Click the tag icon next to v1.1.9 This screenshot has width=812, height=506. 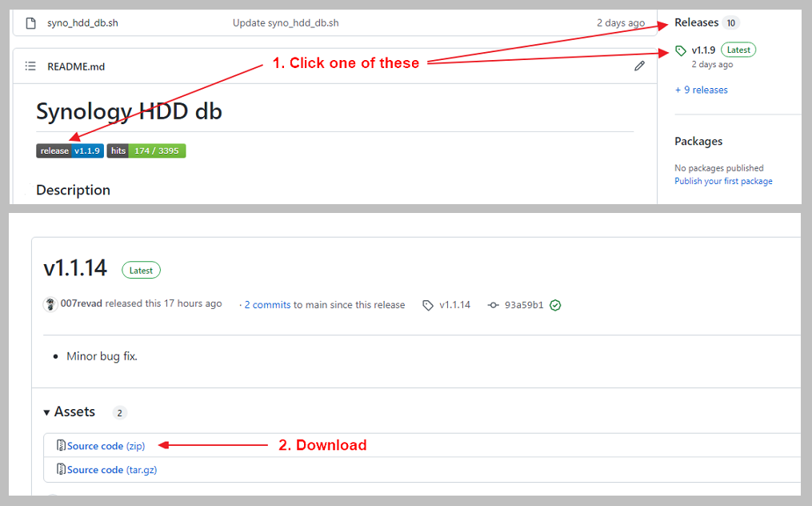[x=681, y=50]
